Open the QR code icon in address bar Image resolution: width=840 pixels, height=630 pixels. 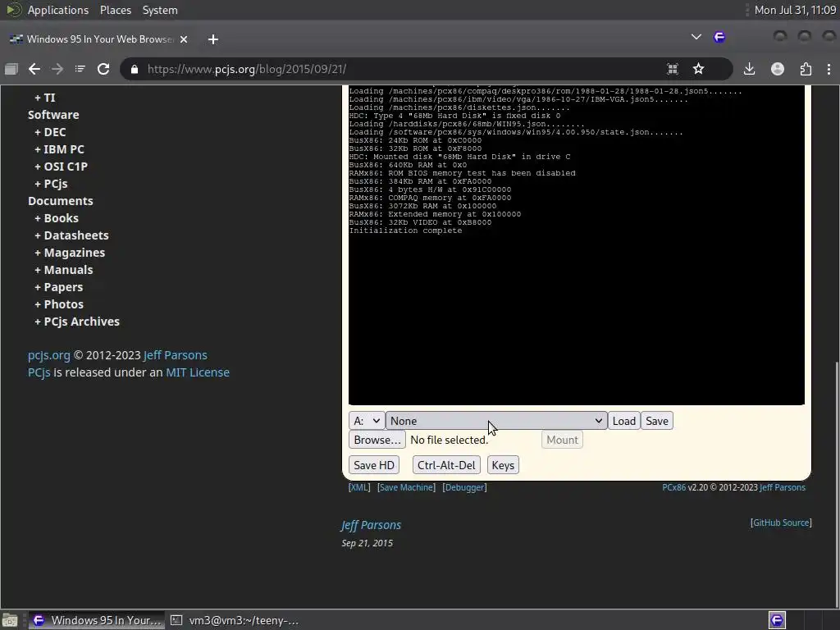pyautogui.click(x=673, y=69)
